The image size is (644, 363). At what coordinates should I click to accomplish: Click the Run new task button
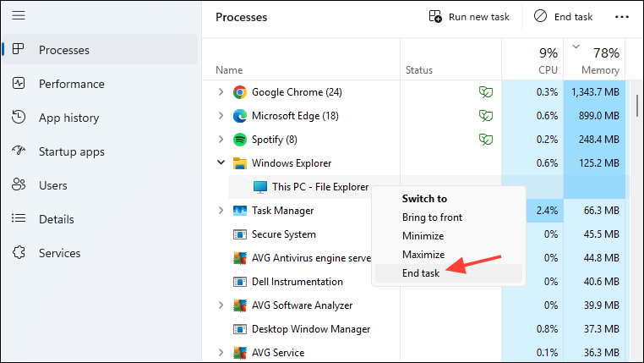click(469, 17)
